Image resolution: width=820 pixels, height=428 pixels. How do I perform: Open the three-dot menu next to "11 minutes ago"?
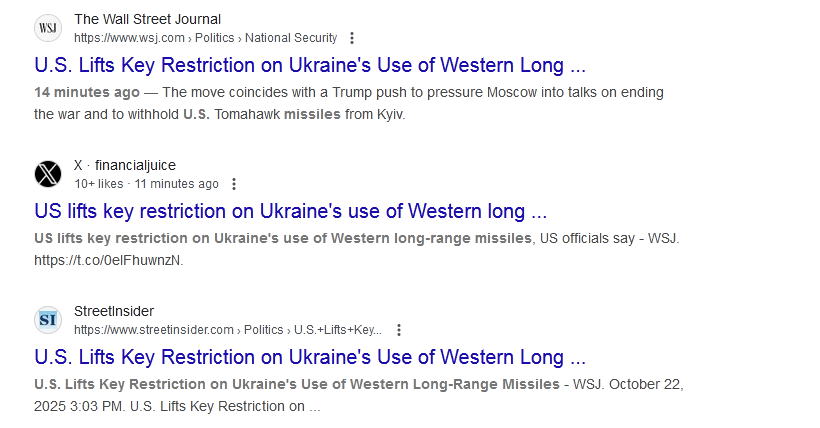(x=234, y=184)
